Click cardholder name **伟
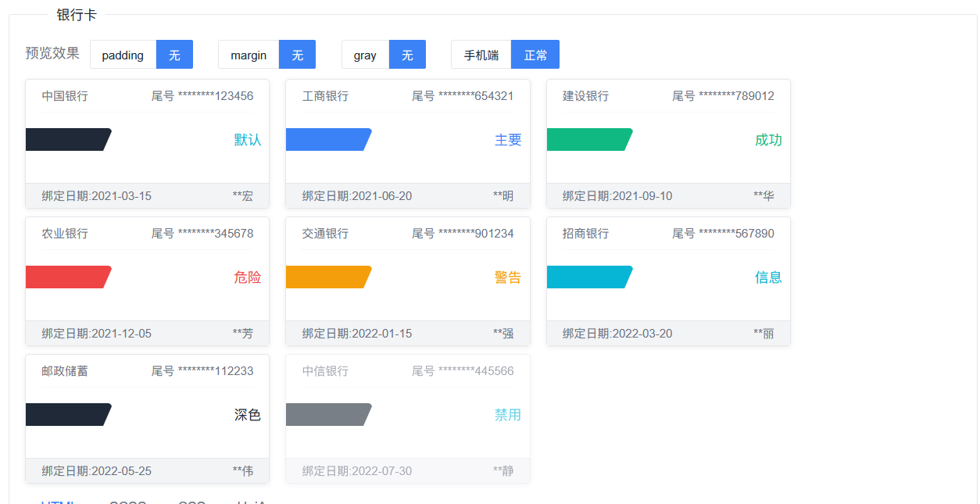The image size is (980, 504). point(243,471)
